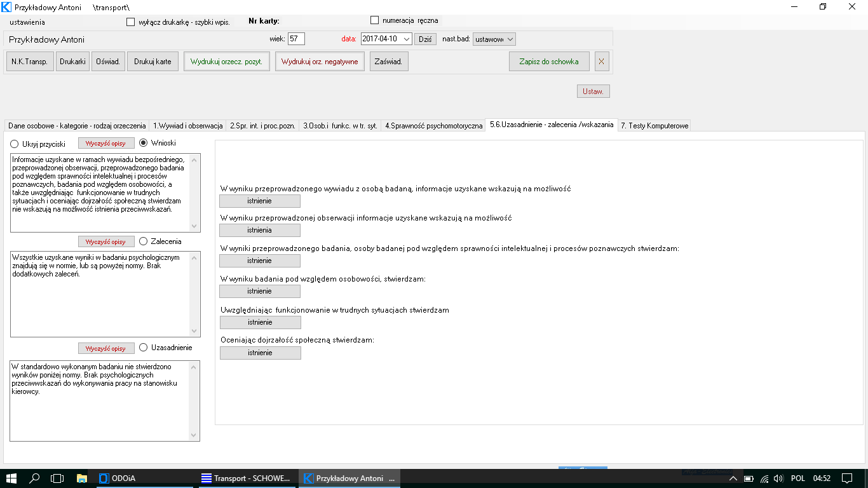Open the notification center icon
Image resolution: width=868 pixels, height=488 pixels.
[x=846, y=478]
